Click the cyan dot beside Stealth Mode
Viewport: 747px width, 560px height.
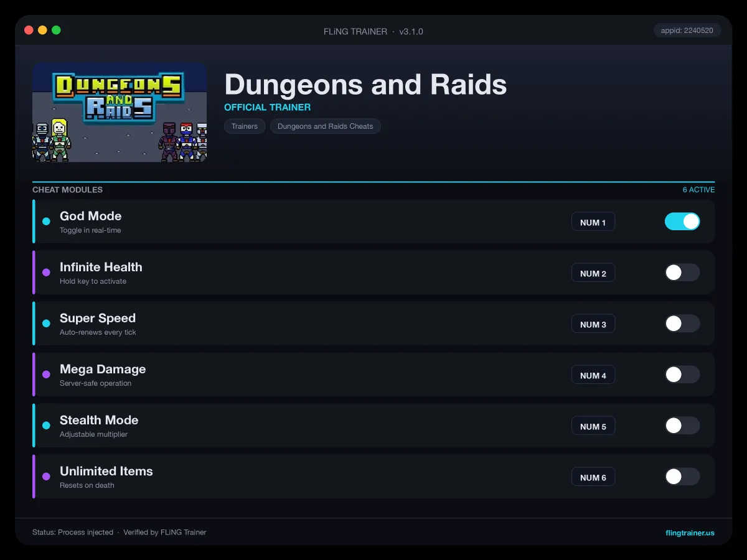tap(46, 426)
